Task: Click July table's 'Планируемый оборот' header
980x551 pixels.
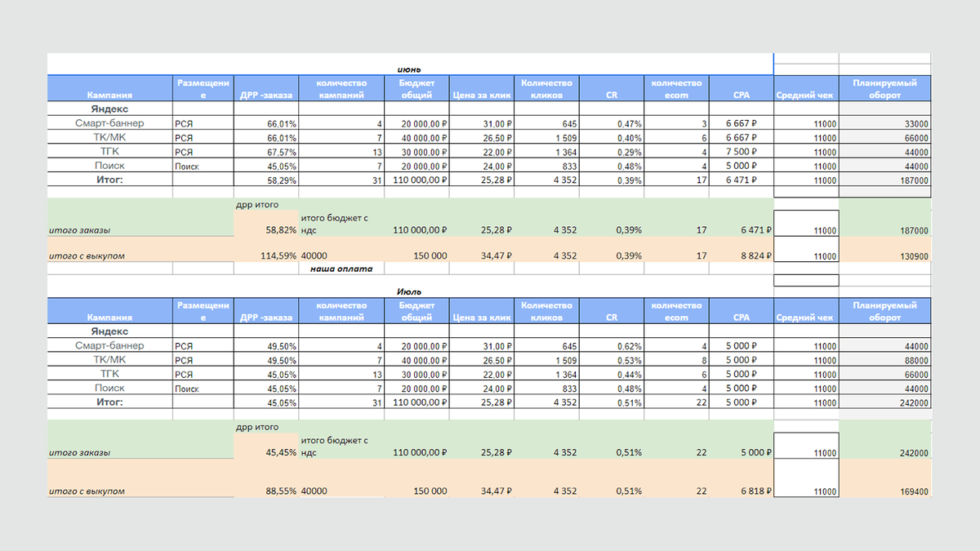Action: [884, 311]
